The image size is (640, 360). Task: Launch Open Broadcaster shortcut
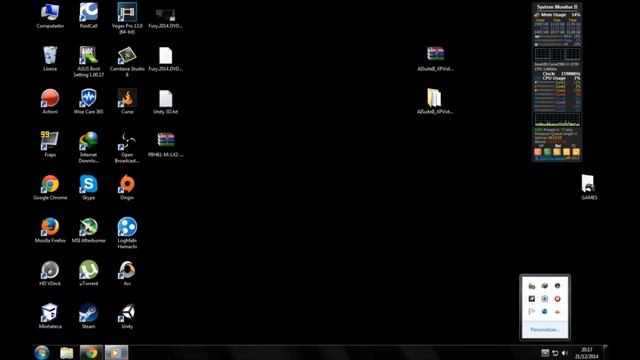click(x=127, y=147)
